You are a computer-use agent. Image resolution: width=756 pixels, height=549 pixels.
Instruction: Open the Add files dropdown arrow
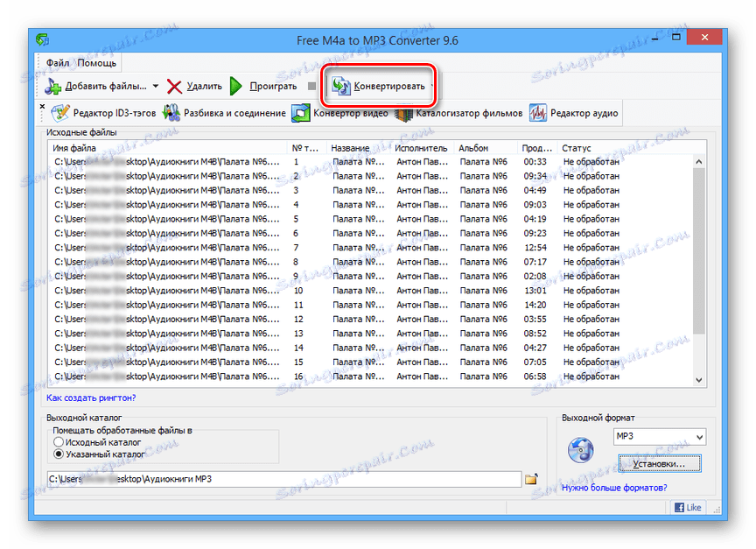tap(155, 87)
